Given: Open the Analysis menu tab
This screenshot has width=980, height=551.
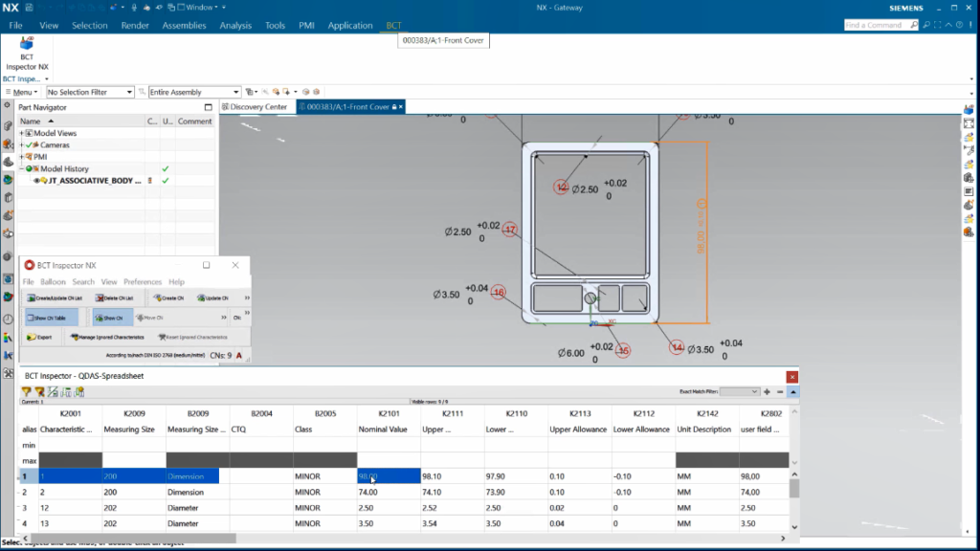Looking at the screenshot, I should click(x=235, y=25).
